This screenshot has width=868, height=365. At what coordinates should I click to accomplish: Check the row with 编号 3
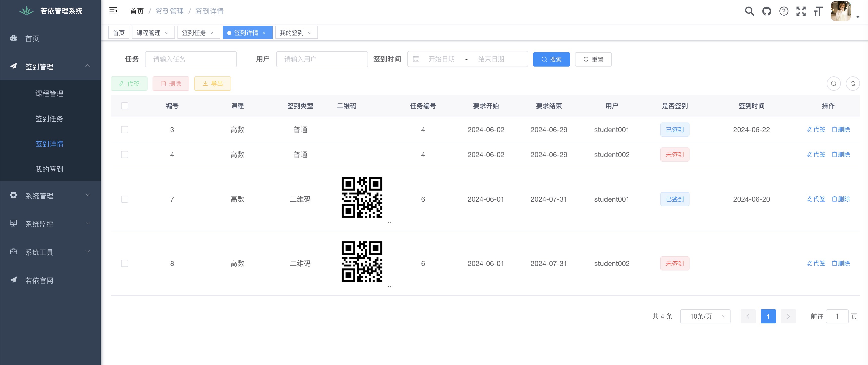(125, 130)
